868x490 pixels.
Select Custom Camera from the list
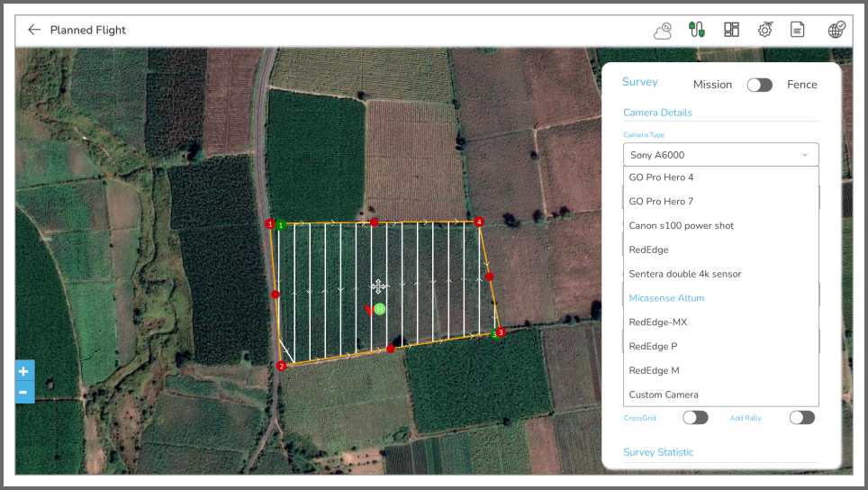(664, 395)
